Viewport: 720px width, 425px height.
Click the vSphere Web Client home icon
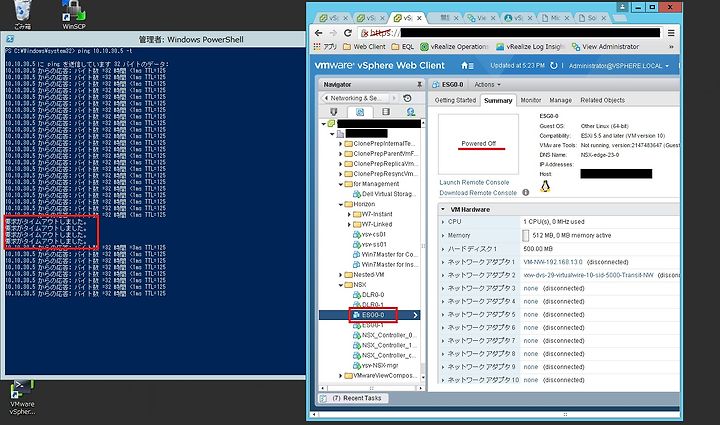pos(467,66)
